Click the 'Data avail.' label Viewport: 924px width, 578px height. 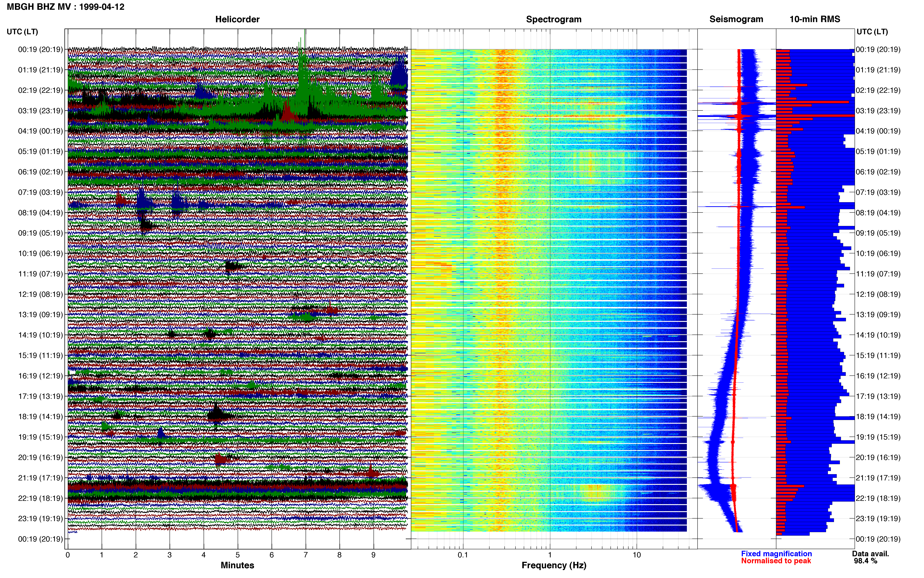870,554
